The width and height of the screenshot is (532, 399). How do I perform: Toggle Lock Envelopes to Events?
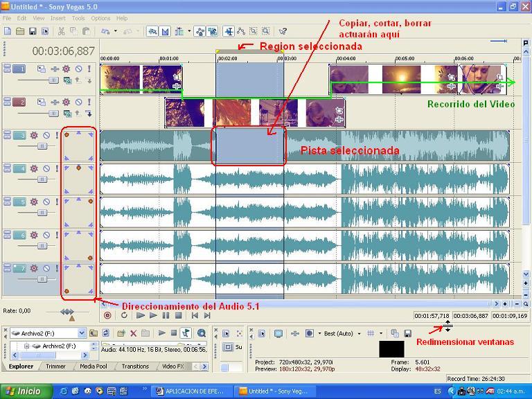point(200,32)
